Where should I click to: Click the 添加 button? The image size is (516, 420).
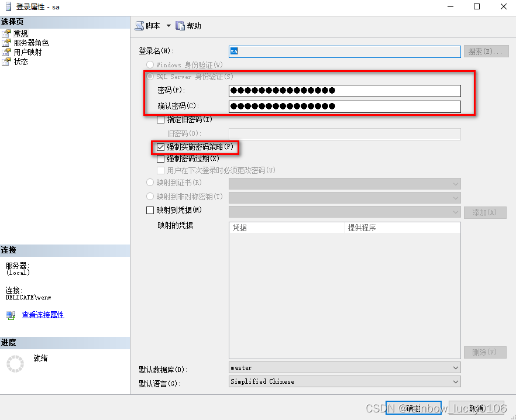485,213
